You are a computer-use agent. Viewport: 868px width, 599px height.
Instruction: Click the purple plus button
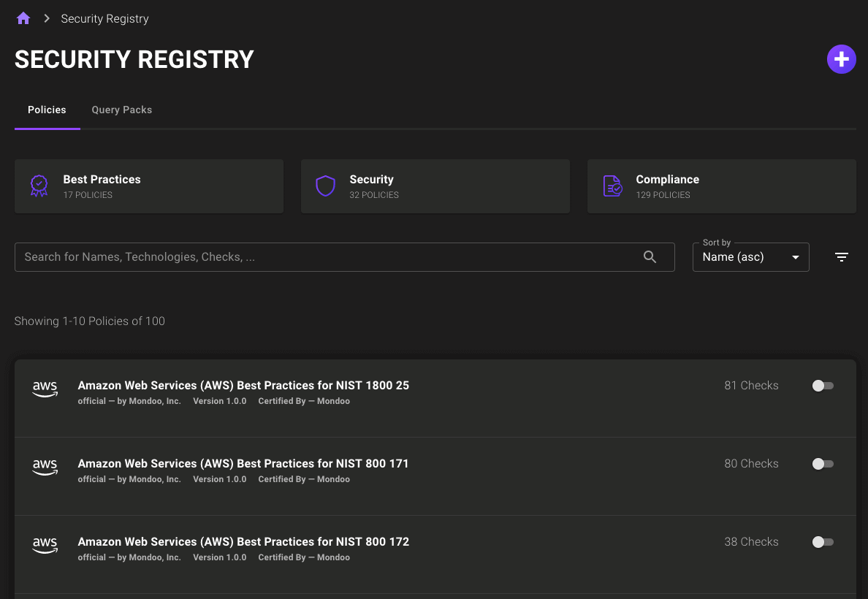click(841, 59)
